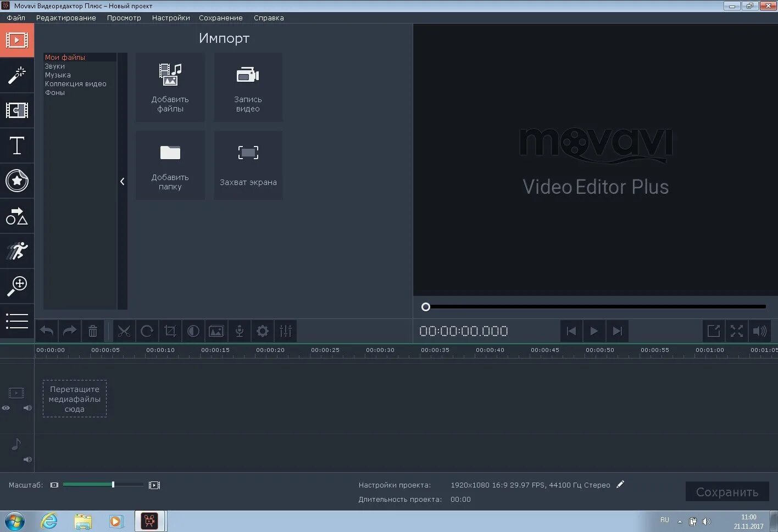Click the Redo arrow button
Viewport: 778px width, 532px height.
70,331
